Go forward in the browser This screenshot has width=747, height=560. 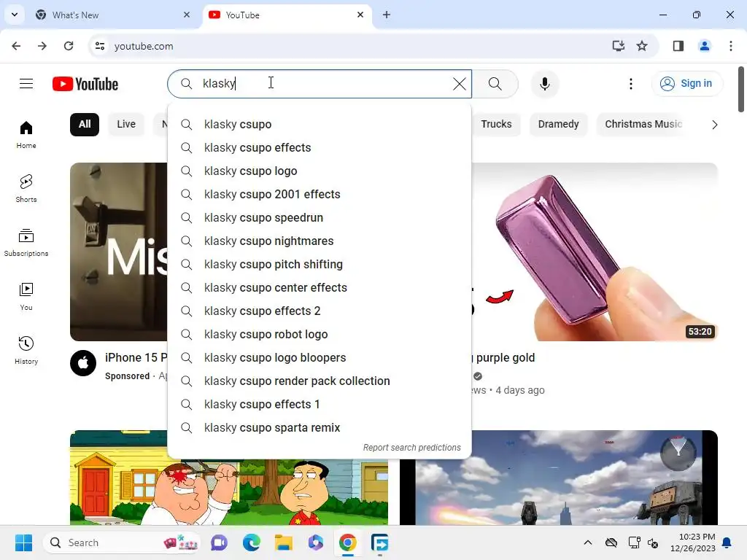[x=42, y=46]
